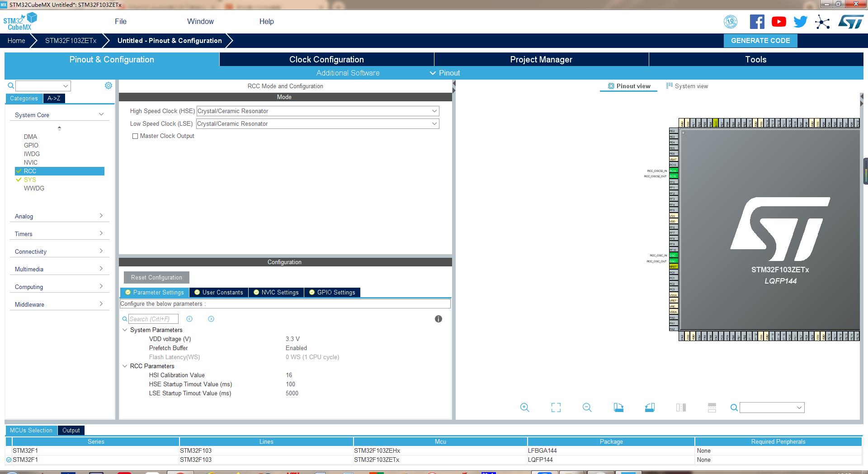Open the GPIO Settings tab
Image resolution: width=868 pixels, height=474 pixels.
332,292
